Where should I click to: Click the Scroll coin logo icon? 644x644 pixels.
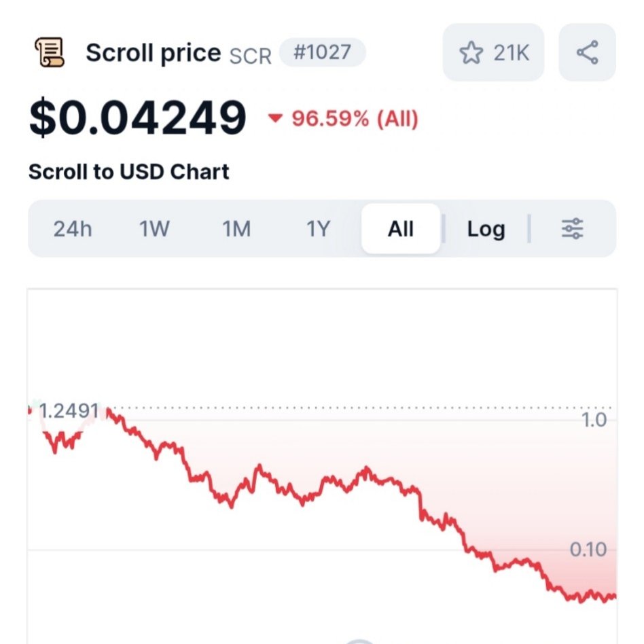[x=49, y=53]
